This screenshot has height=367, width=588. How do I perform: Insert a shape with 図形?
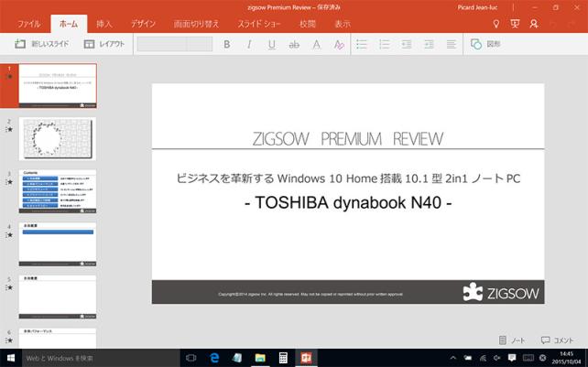(485, 44)
